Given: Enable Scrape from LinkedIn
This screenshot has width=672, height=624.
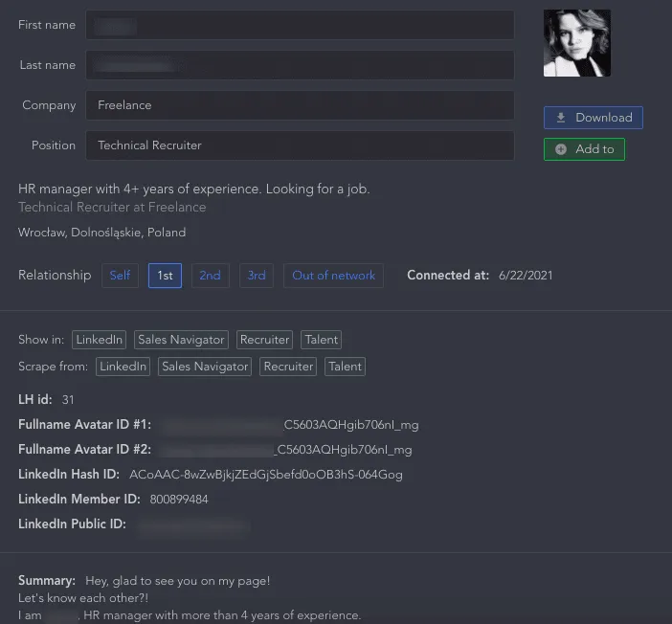Looking at the screenshot, I should pos(123,367).
